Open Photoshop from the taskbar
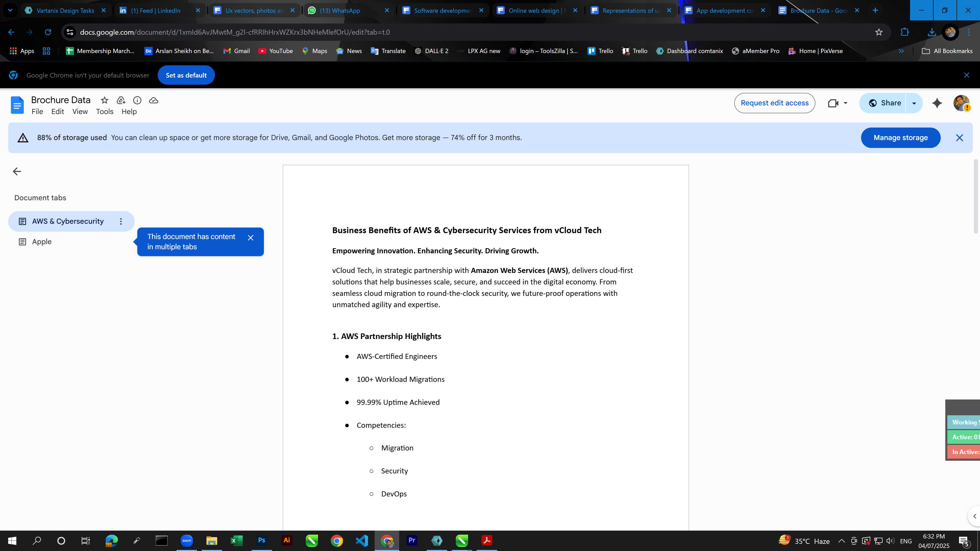Viewport: 980px width, 551px height. click(262, 541)
